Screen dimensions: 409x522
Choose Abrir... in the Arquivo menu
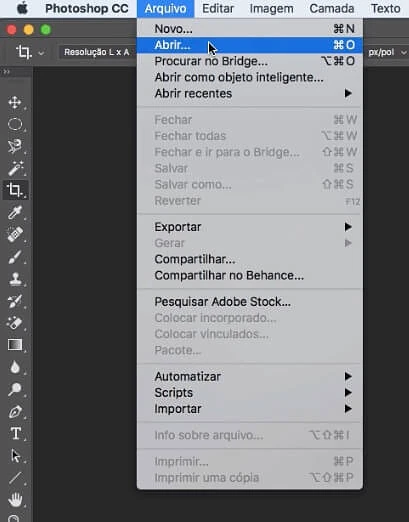pos(250,45)
